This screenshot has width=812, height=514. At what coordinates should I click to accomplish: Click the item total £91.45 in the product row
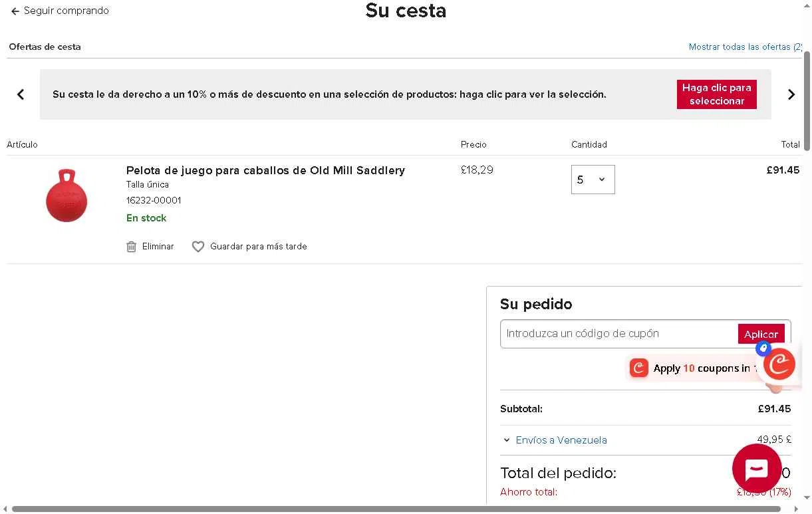783,170
